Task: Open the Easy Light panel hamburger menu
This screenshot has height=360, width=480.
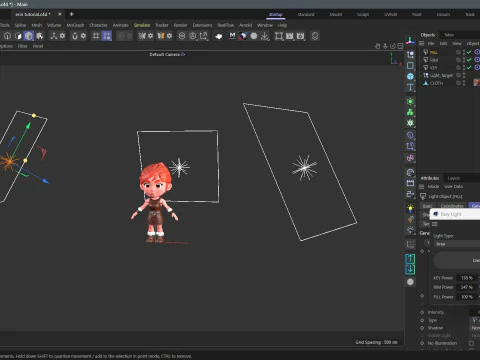Action: tap(435, 224)
